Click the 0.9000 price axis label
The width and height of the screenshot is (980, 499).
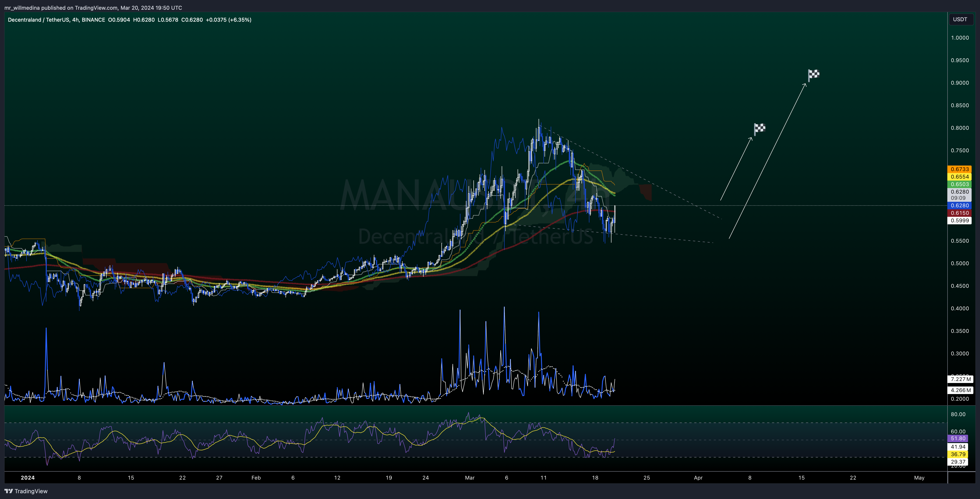[960, 83]
